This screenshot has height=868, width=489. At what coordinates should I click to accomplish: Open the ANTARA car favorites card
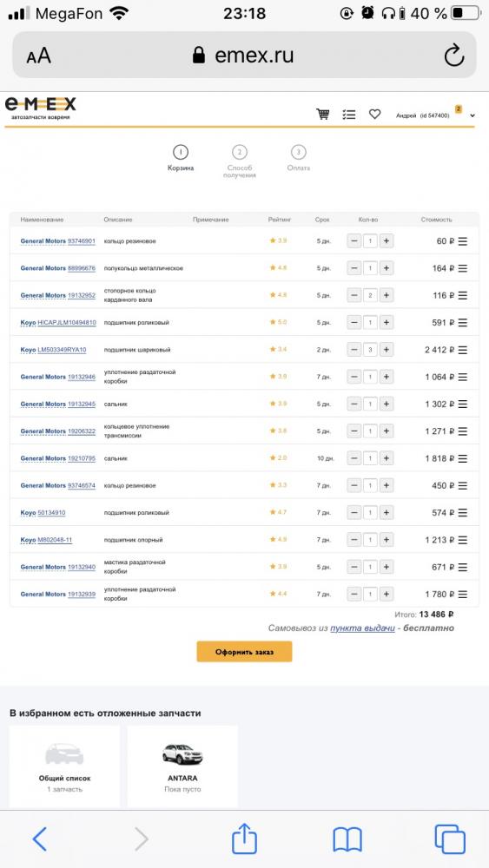pyautogui.click(x=182, y=766)
